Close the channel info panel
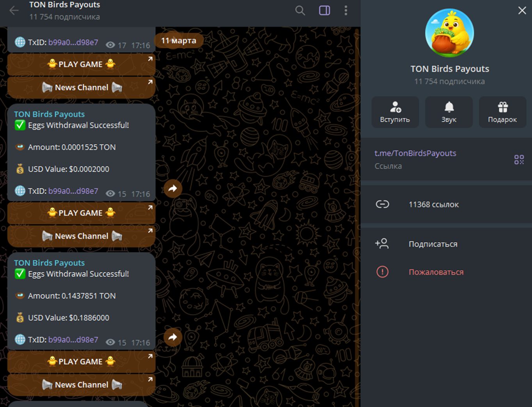The image size is (532, 407). pos(522,11)
